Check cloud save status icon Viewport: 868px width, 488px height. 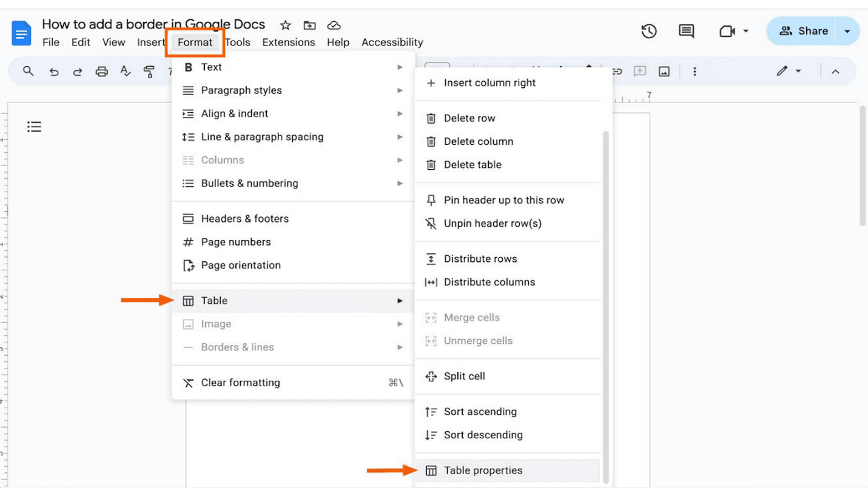pos(334,25)
